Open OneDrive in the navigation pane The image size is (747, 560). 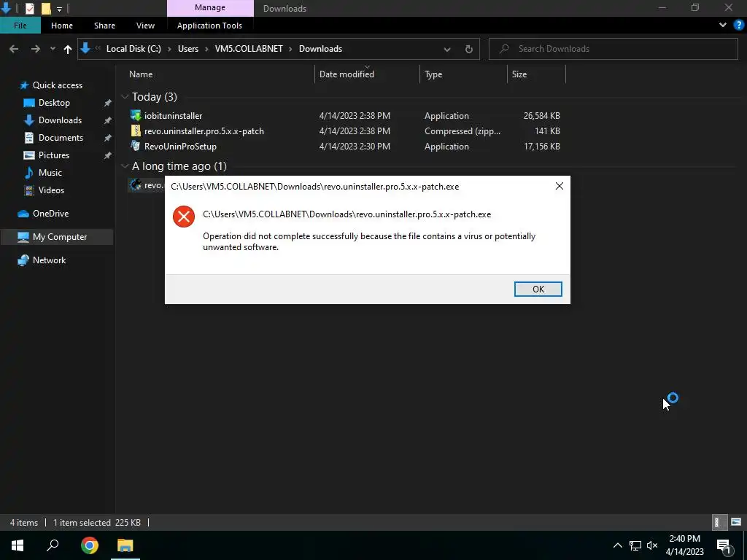point(50,214)
